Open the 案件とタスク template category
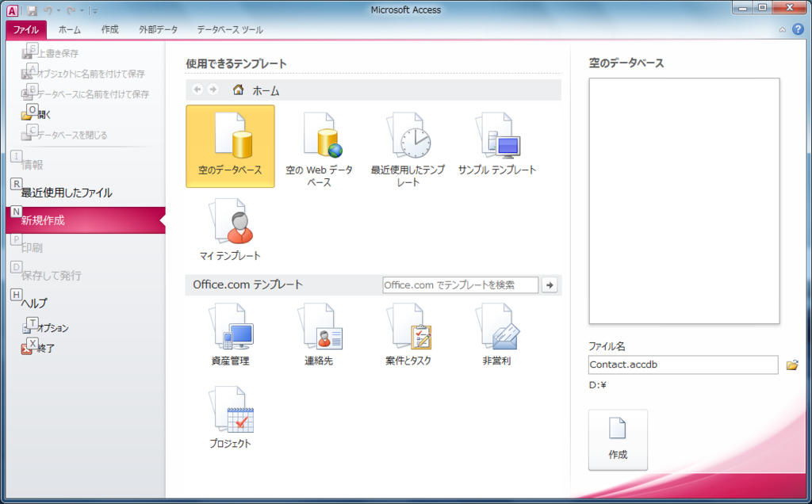The width and height of the screenshot is (812, 504). point(408,334)
